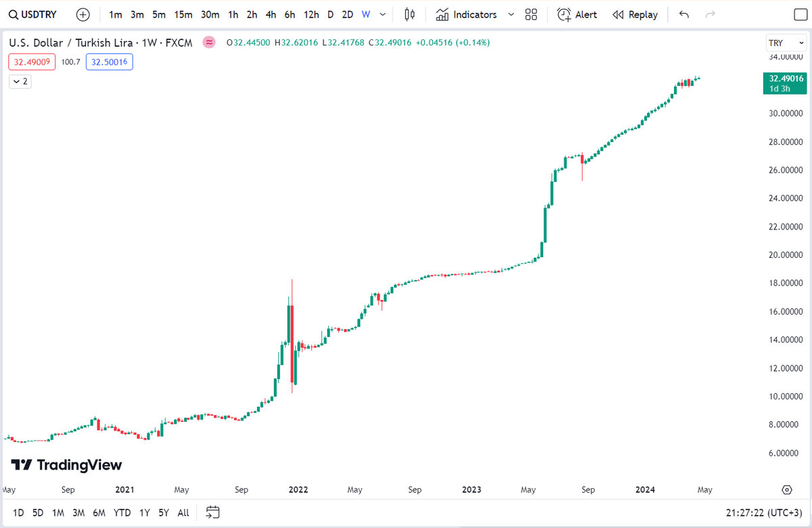Set the date range to 6M
The height and width of the screenshot is (528, 812).
[x=99, y=512]
